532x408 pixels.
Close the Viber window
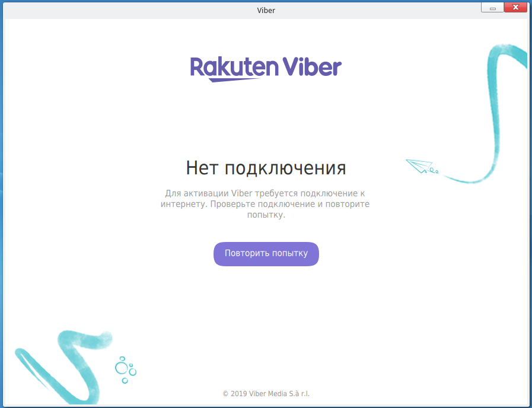point(515,8)
